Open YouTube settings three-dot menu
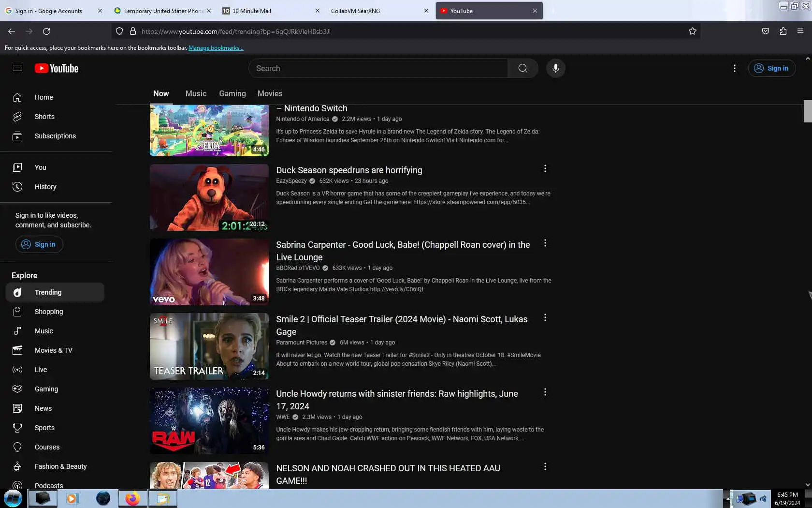 tap(735, 68)
